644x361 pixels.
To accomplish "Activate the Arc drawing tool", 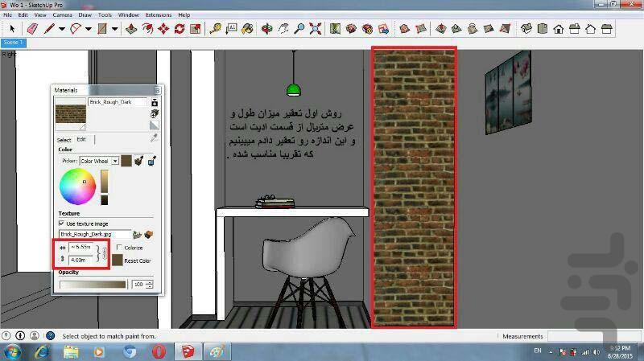I will point(76,29).
